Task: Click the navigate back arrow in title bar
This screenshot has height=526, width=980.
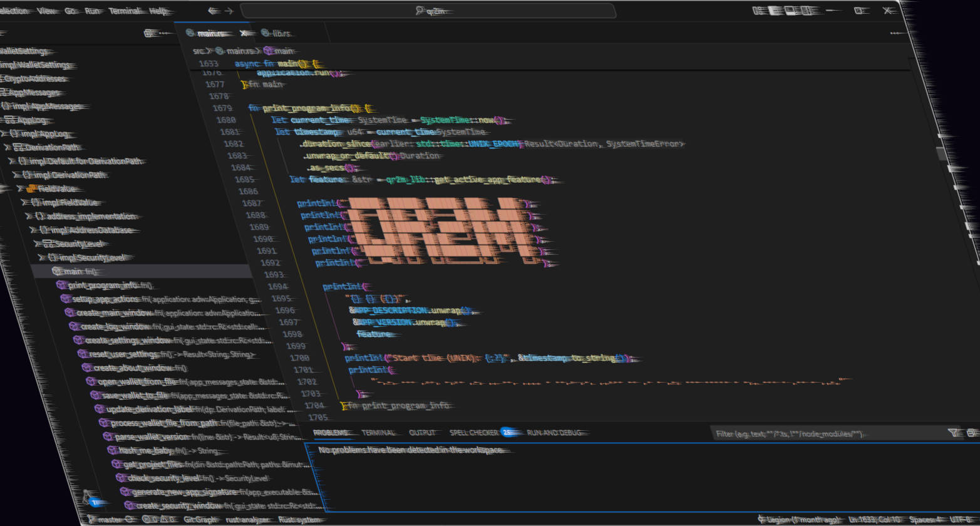Action: [213, 11]
